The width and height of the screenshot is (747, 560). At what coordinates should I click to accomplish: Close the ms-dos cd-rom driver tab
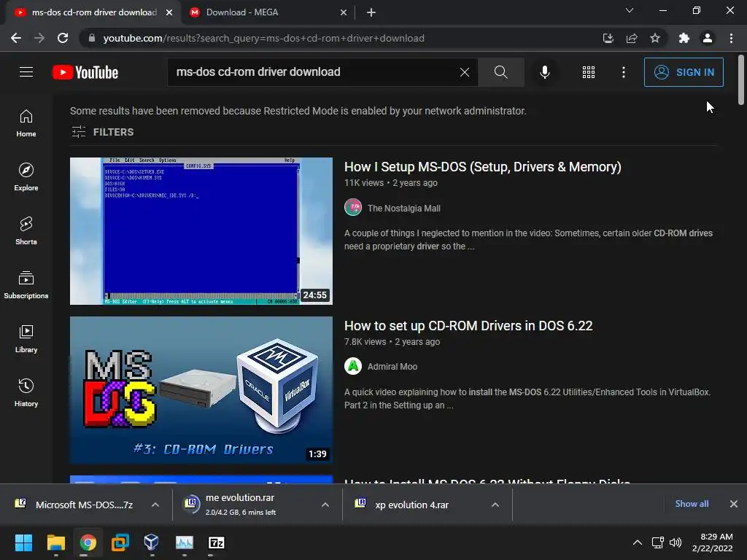click(169, 12)
